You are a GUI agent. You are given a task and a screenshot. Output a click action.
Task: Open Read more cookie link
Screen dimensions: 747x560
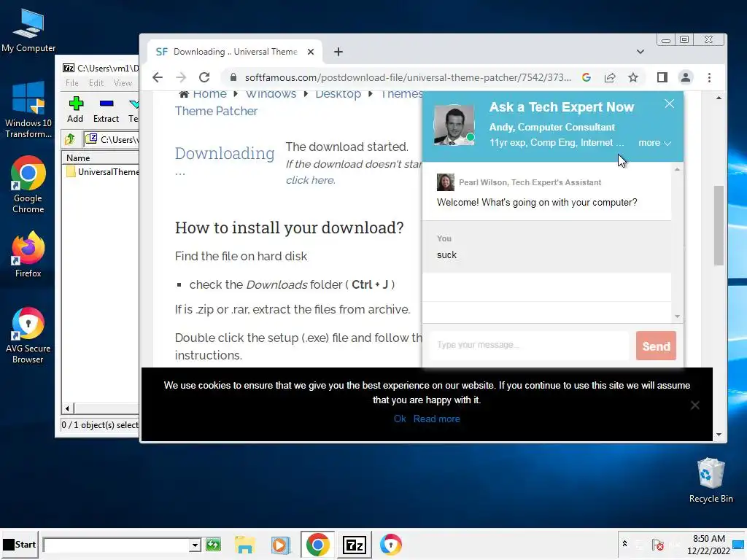pos(437,419)
